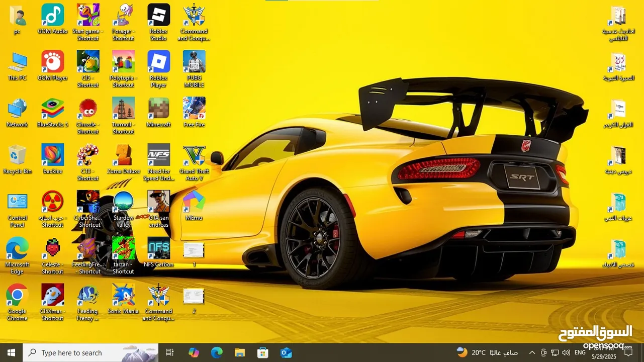Click the Type here to search box
The height and width of the screenshot is (362, 644).
click(x=90, y=352)
